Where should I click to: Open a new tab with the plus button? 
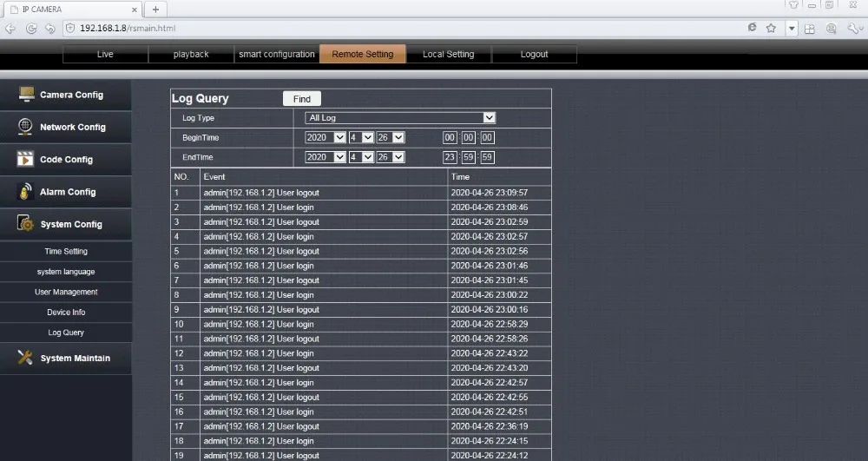[x=155, y=10]
